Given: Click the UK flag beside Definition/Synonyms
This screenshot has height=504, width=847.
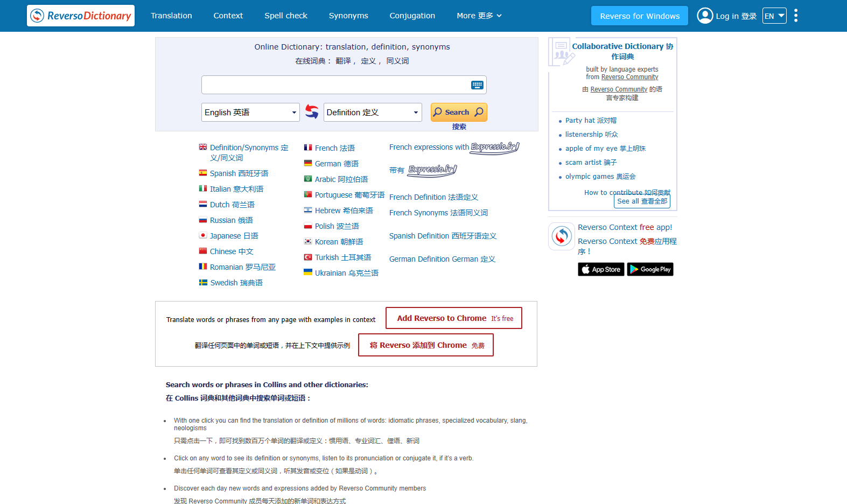Looking at the screenshot, I should tap(203, 147).
